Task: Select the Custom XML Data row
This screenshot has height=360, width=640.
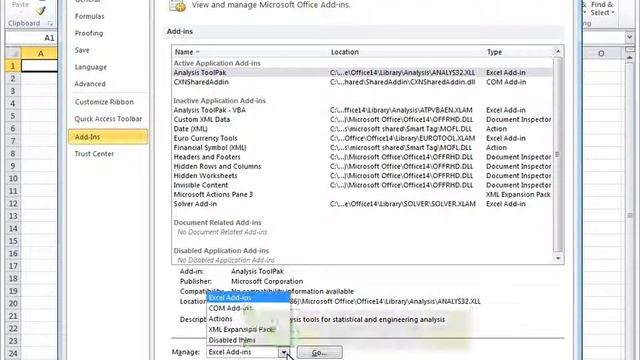Action: tap(362, 120)
